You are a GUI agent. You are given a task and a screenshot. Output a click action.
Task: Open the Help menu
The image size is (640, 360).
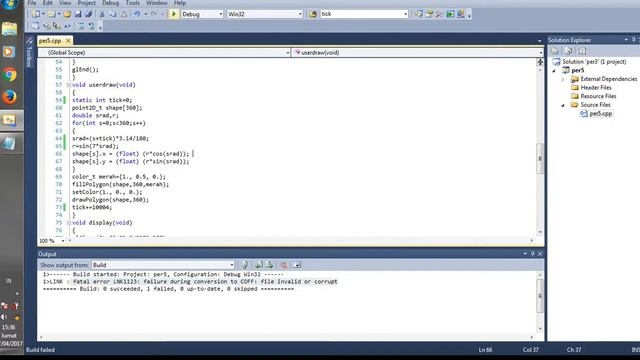point(180,3)
